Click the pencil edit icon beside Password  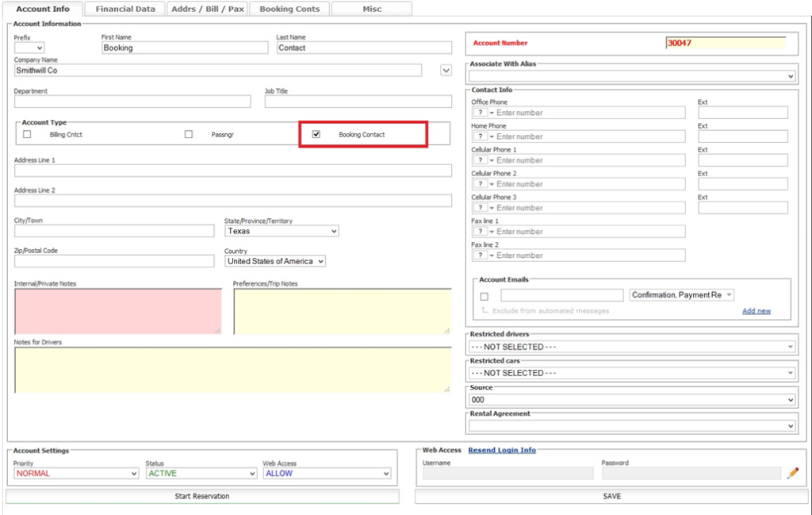[x=792, y=474]
